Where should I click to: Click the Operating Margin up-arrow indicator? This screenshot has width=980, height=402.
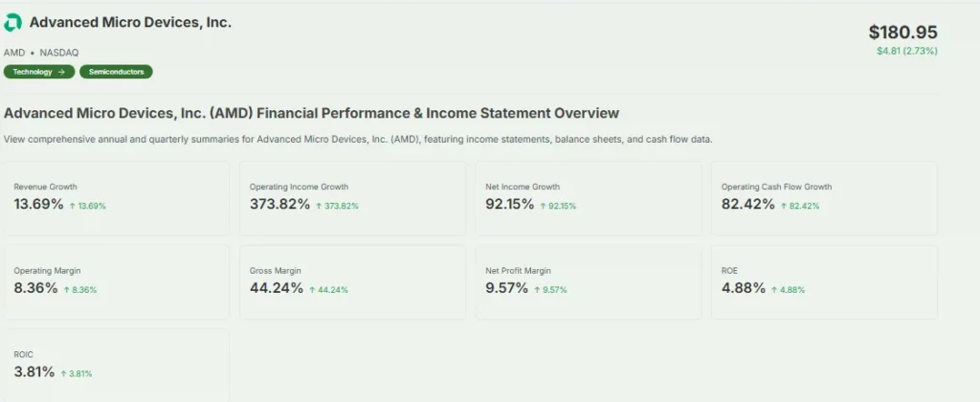pos(66,289)
